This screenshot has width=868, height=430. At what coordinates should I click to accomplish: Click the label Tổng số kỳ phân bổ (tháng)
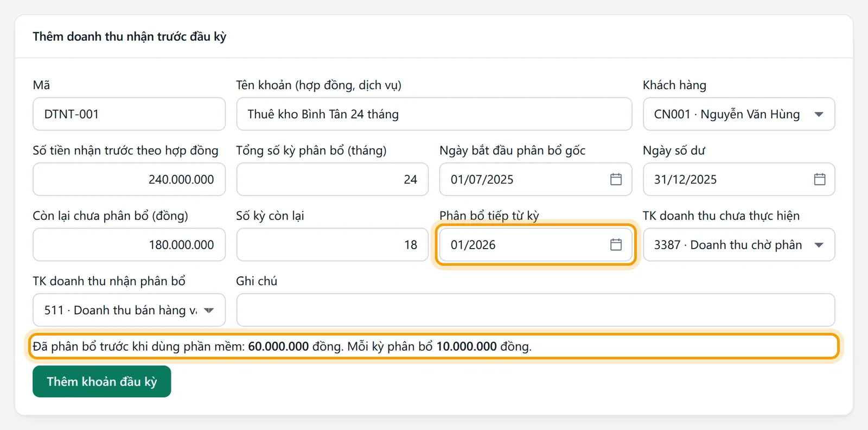pyautogui.click(x=311, y=150)
